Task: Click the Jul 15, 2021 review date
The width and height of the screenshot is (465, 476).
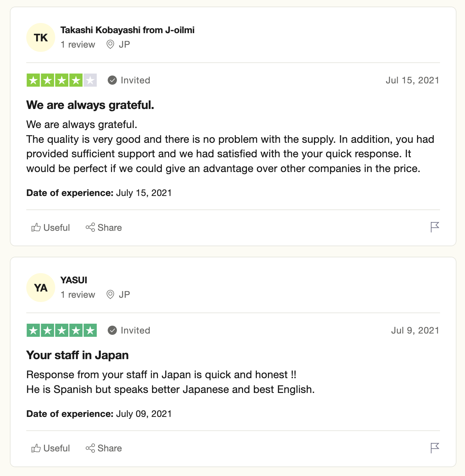Action: point(412,80)
